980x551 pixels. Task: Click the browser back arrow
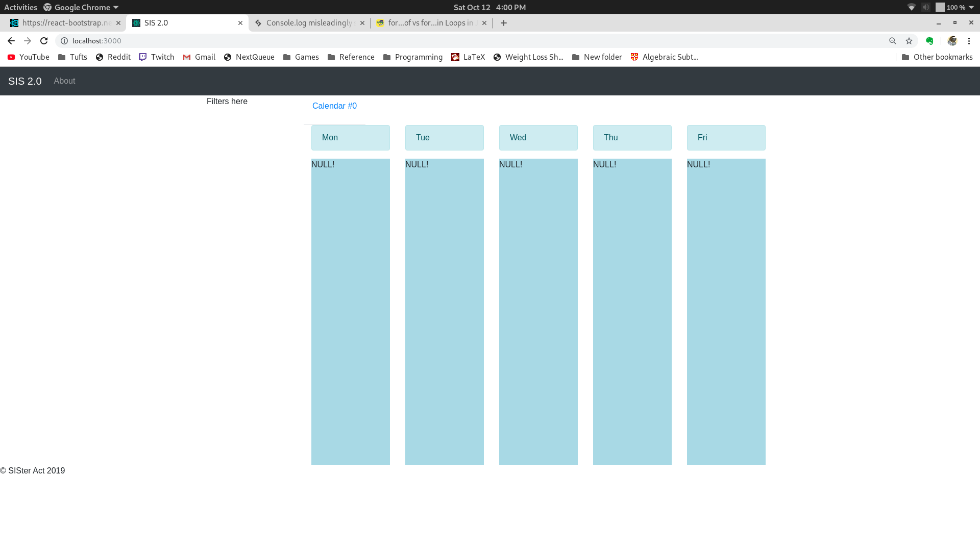point(11,41)
